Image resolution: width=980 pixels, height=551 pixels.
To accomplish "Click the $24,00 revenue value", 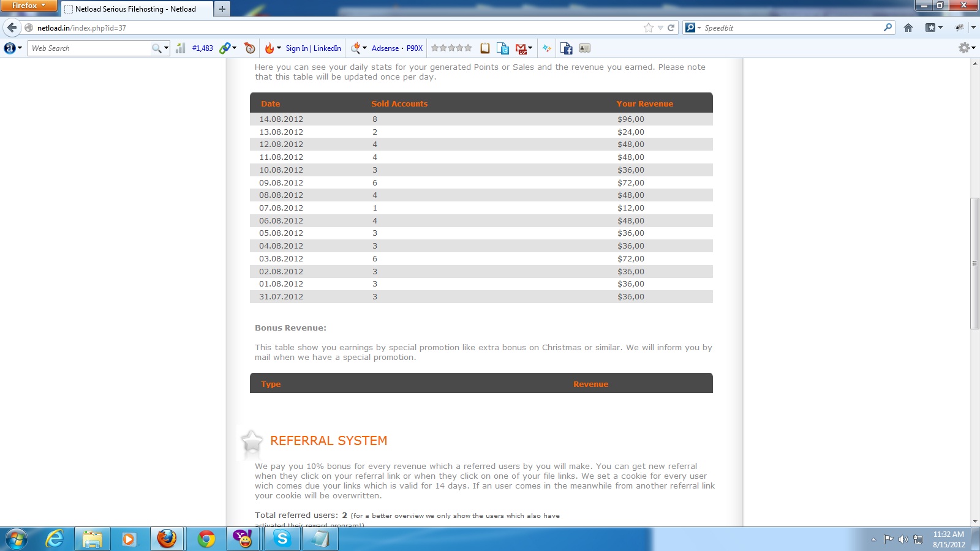I will (x=631, y=132).
